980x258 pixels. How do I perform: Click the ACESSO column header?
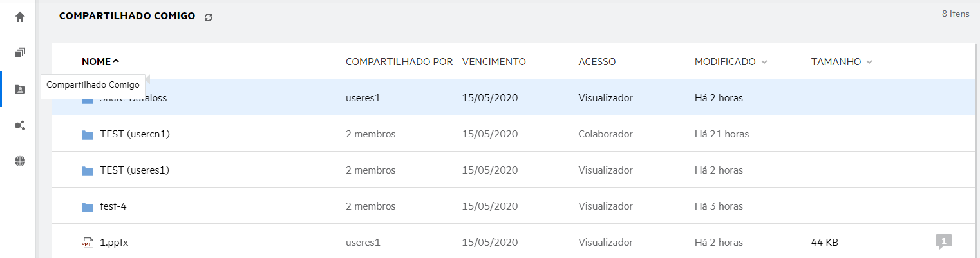pos(597,62)
